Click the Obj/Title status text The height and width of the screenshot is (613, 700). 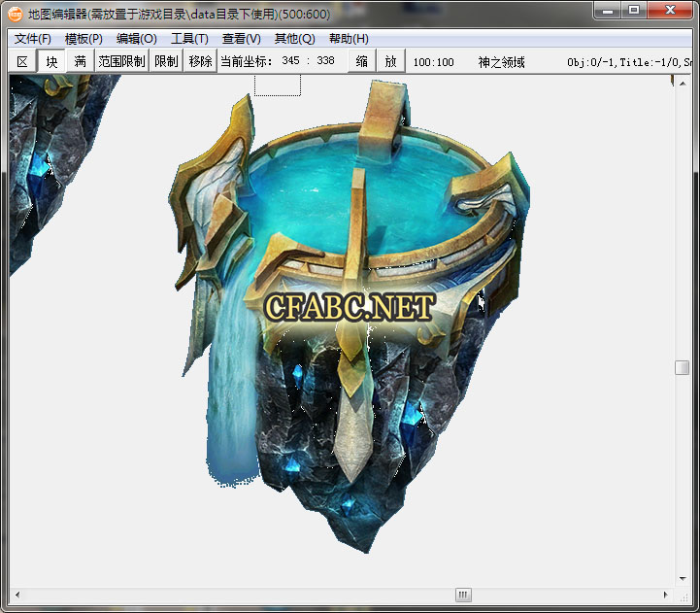click(629, 62)
